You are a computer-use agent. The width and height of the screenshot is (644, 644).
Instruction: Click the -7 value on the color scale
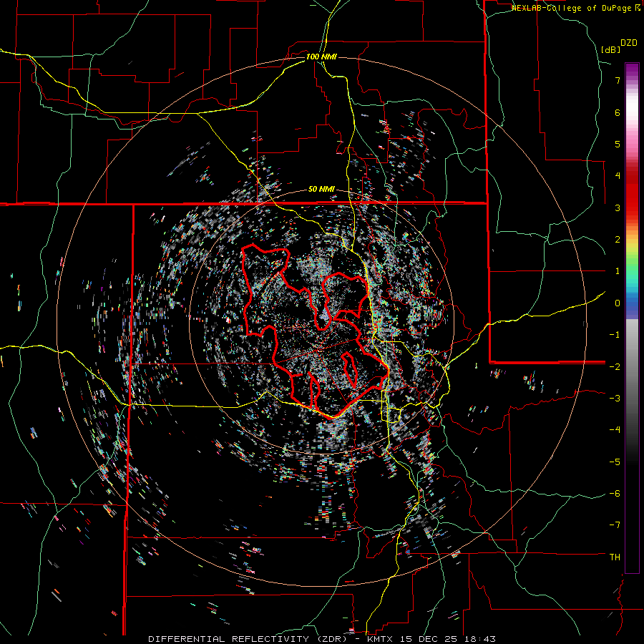click(x=615, y=525)
